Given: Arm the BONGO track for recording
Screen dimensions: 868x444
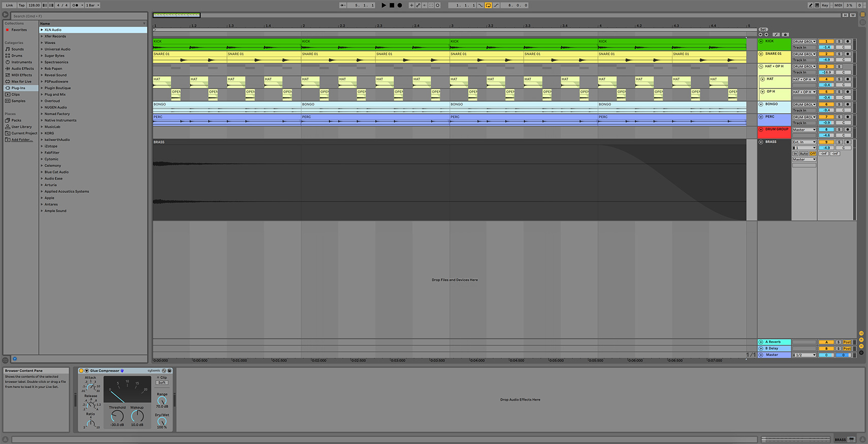Looking at the screenshot, I should point(848,105).
